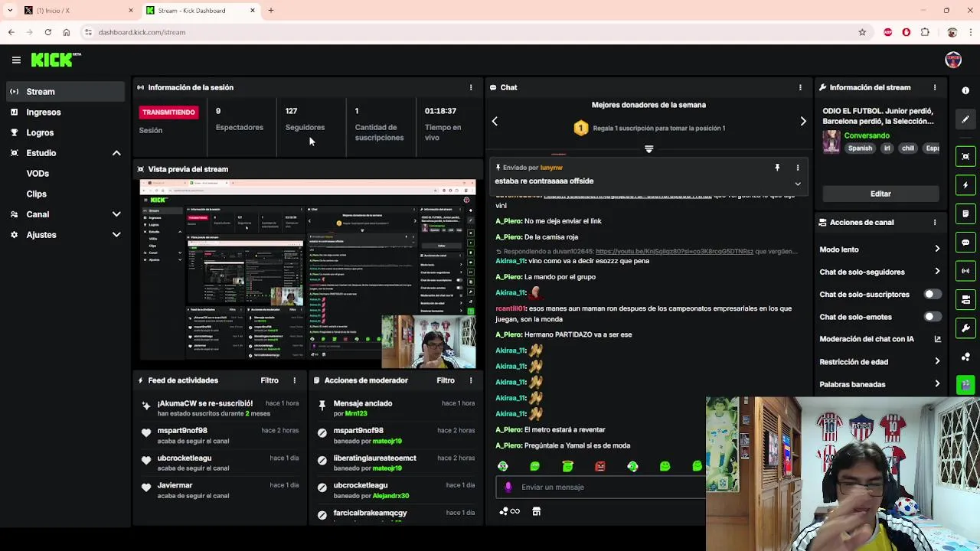
Task: Open the hamburger navigation menu
Action: tap(16, 60)
